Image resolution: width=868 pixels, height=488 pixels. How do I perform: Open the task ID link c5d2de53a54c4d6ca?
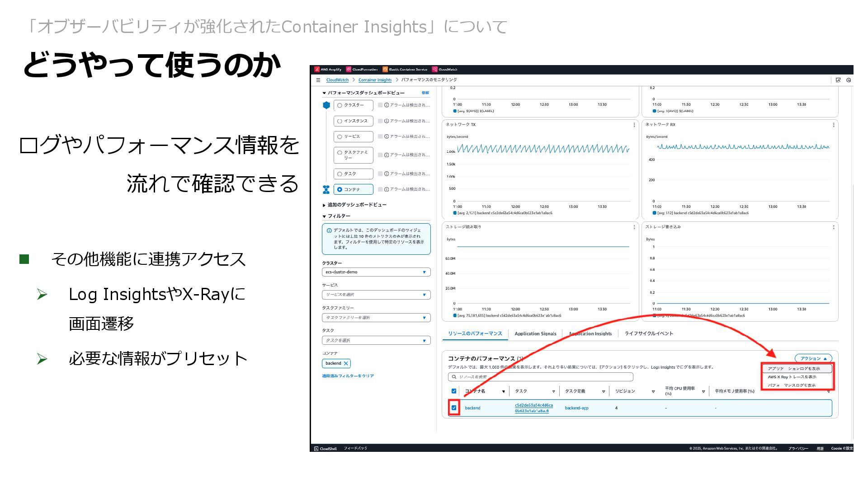point(533,408)
